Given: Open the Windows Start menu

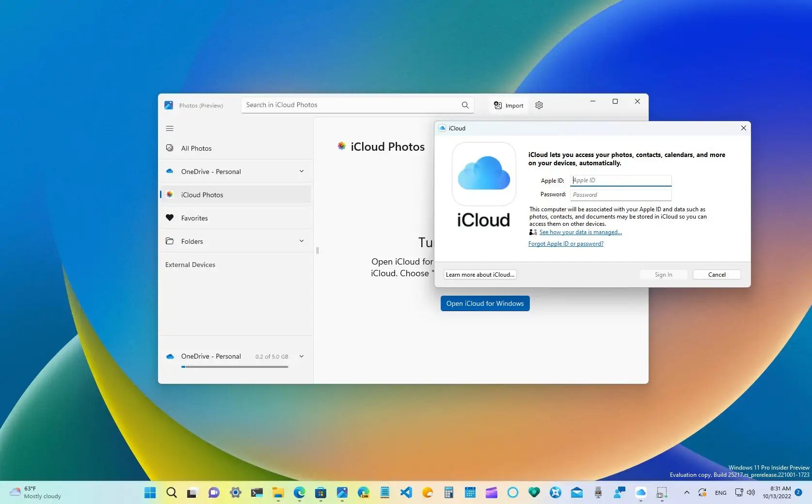Looking at the screenshot, I should click(x=149, y=493).
